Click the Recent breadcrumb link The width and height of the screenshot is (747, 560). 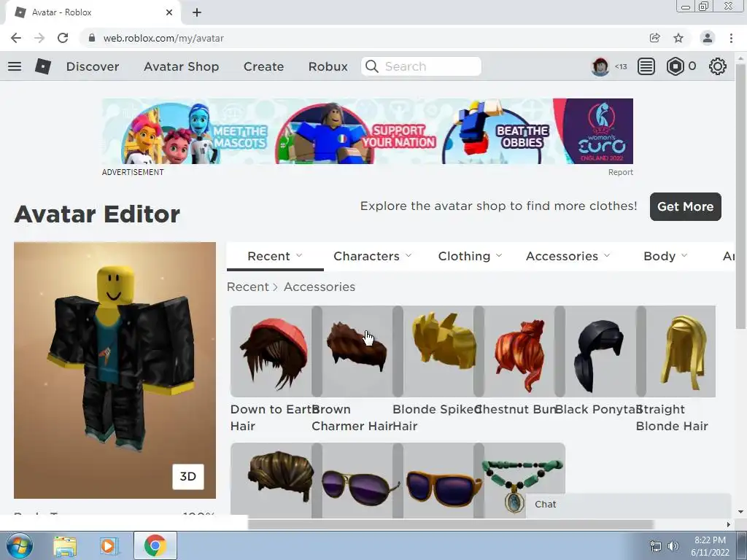248,287
